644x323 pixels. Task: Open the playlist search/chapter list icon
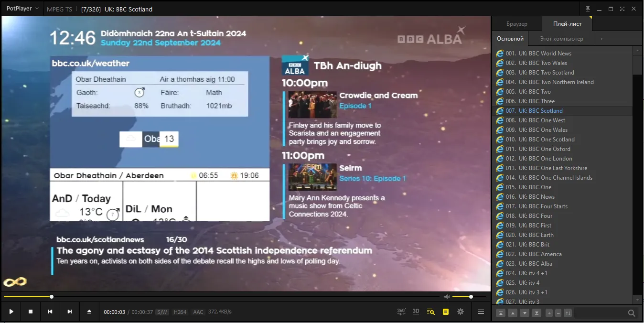pos(431,312)
